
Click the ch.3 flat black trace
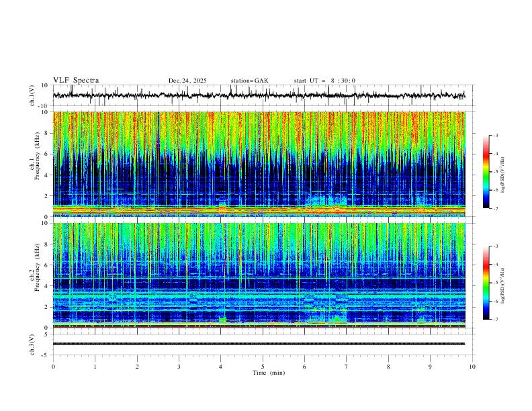pos(259,344)
